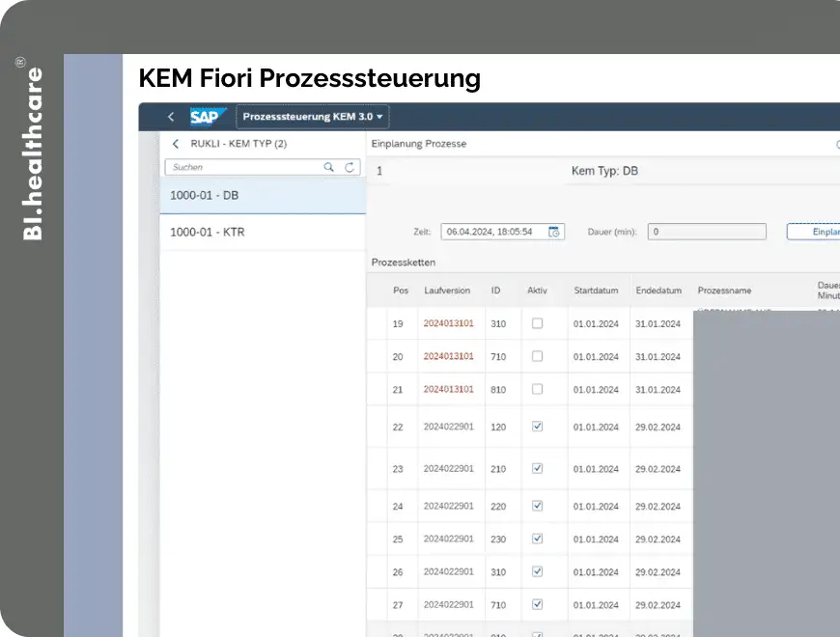Click Startdatum 01.01.2024 in row 26
Screen dimensions: 840x637
pos(596,572)
